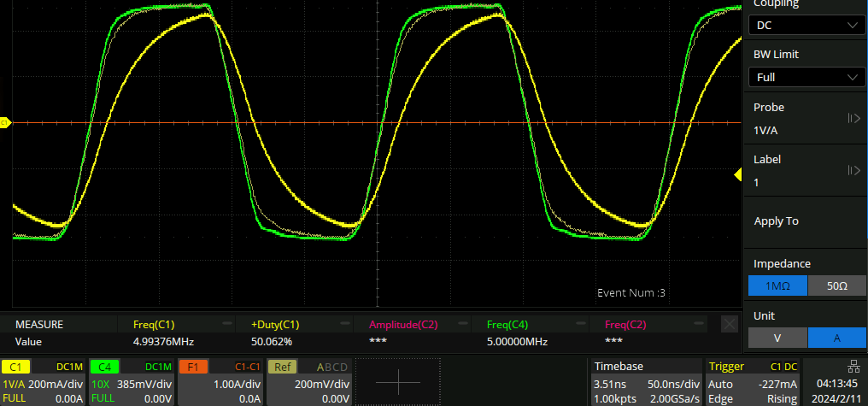Select the green C4 channel box
The height and width of the screenshot is (406, 868).
[132, 381]
